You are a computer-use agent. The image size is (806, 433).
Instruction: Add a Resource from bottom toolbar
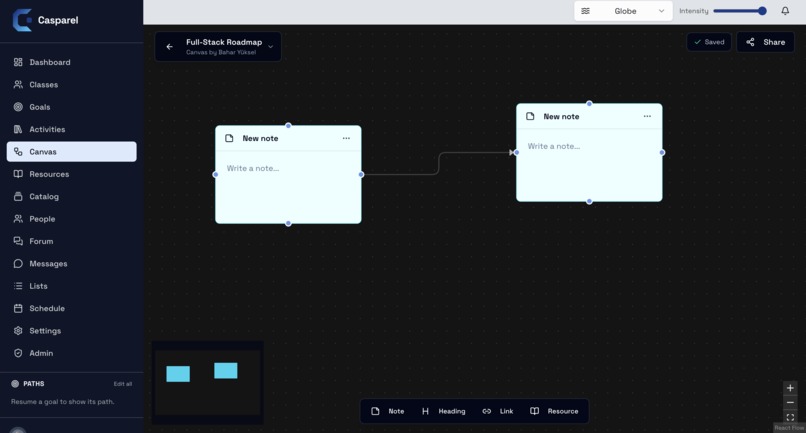(554, 411)
